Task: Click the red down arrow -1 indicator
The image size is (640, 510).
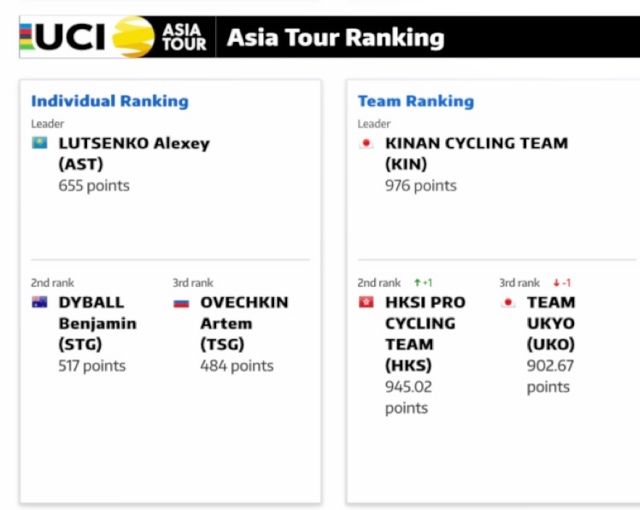Action: click(x=562, y=282)
